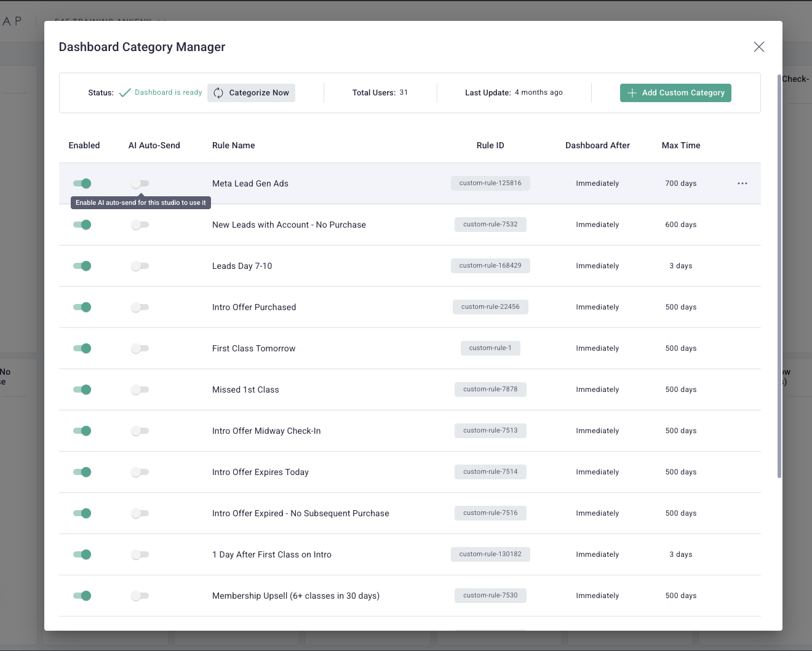
Task: Click rule ID custom-rule-22456
Action: pyautogui.click(x=490, y=307)
